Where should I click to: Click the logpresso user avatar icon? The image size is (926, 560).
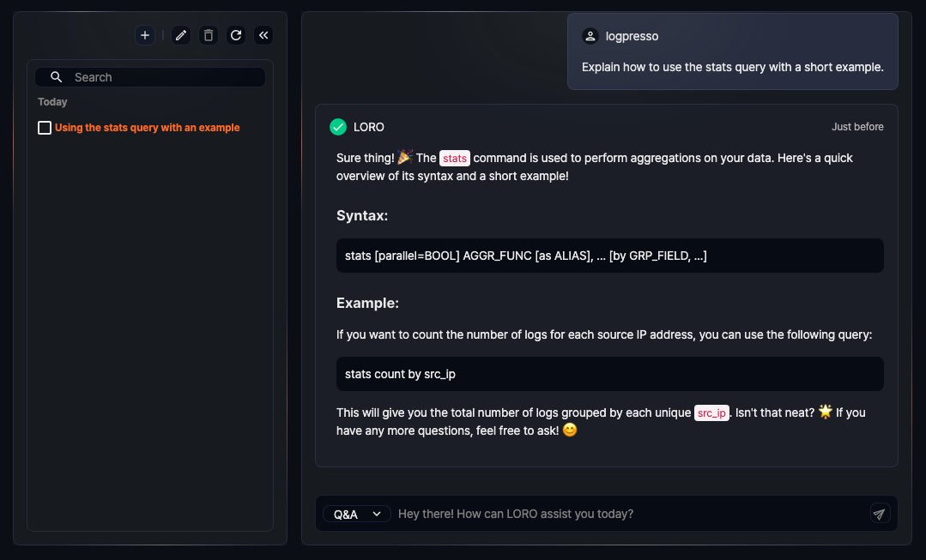click(590, 35)
